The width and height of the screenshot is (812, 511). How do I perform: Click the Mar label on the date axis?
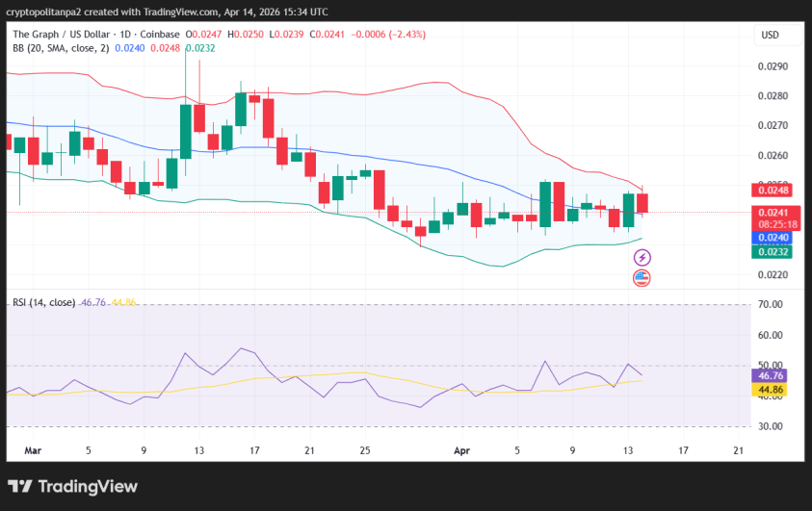33,449
